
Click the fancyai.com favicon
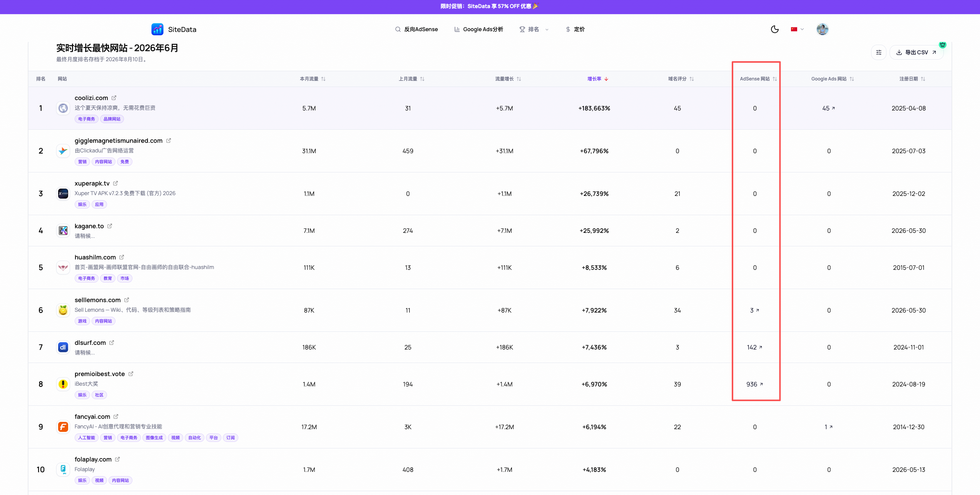pos(63,427)
